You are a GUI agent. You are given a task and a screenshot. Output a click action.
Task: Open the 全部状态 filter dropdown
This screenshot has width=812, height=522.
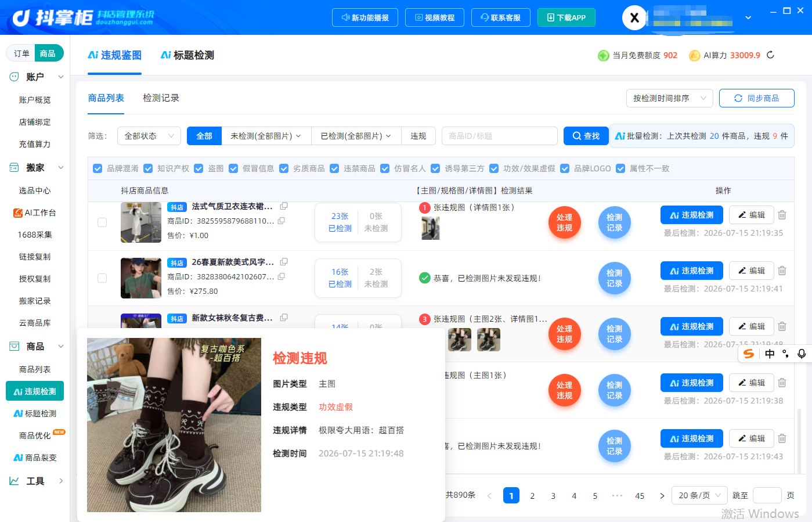pos(149,136)
